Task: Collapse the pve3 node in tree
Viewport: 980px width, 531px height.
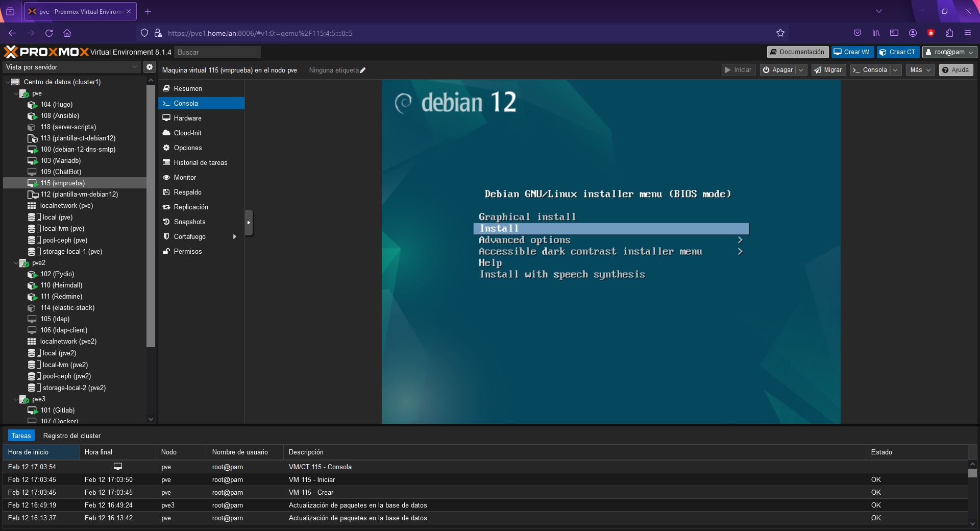Action: coord(15,399)
